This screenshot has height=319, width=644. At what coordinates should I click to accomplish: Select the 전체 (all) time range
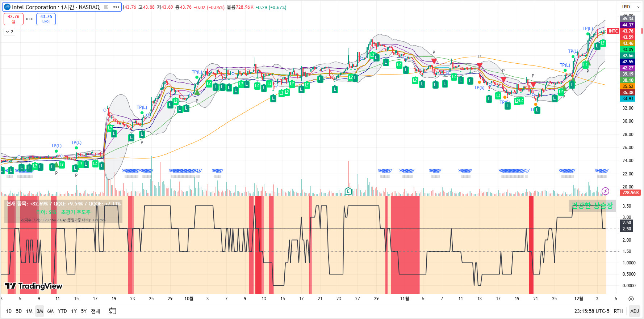(x=96, y=311)
